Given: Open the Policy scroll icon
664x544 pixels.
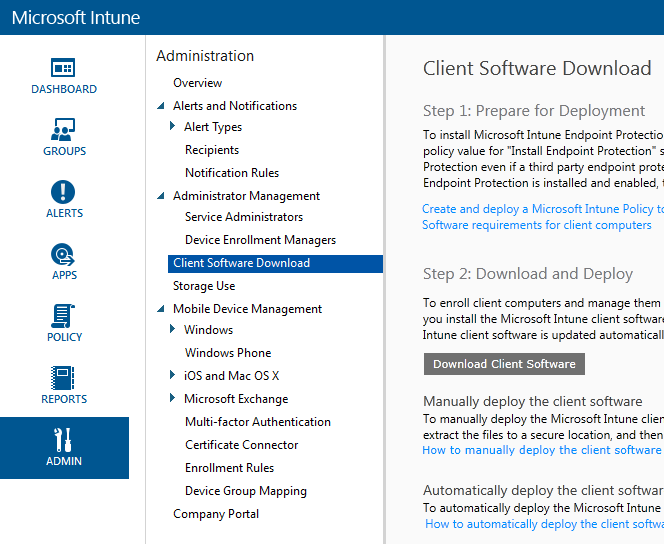Looking at the screenshot, I should (x=63, y=316).
